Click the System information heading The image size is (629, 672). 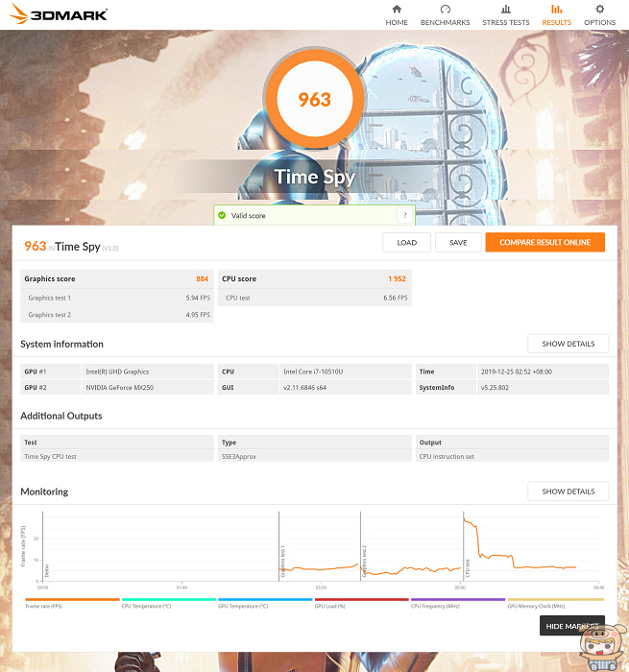click(61, 344)
